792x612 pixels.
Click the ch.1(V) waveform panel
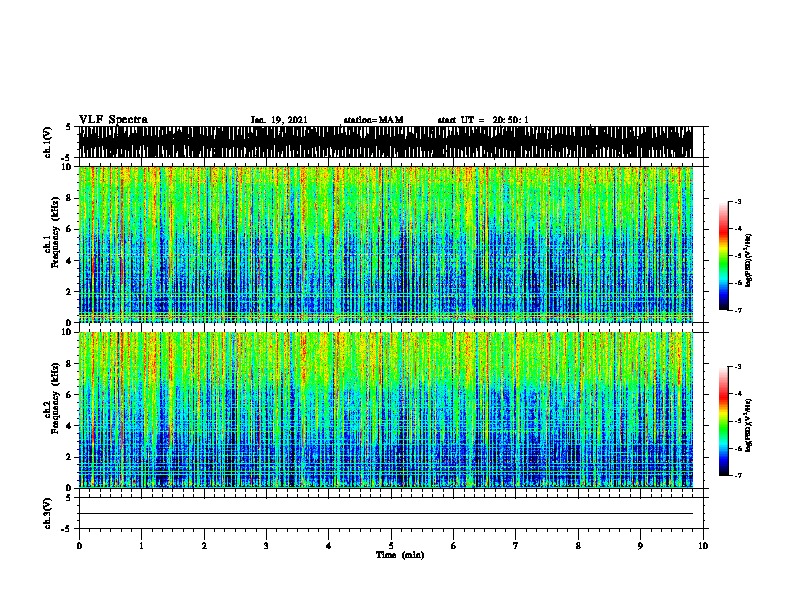coord(391,142)
